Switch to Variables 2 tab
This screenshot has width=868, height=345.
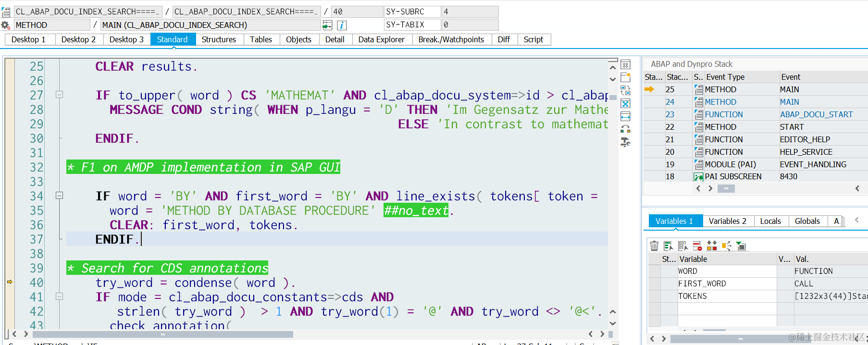click(x=728, y=221)
